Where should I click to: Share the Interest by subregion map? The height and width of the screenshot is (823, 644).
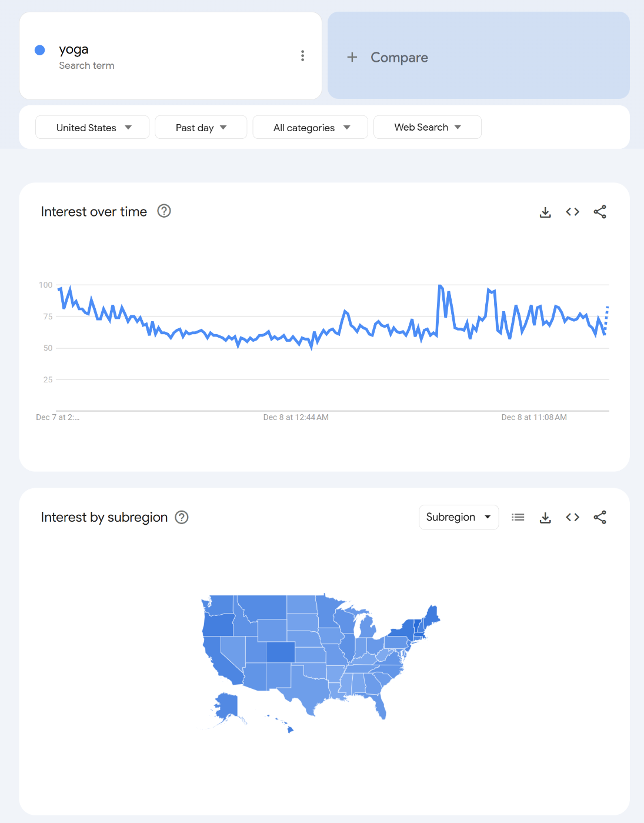[x=600, y=517]
